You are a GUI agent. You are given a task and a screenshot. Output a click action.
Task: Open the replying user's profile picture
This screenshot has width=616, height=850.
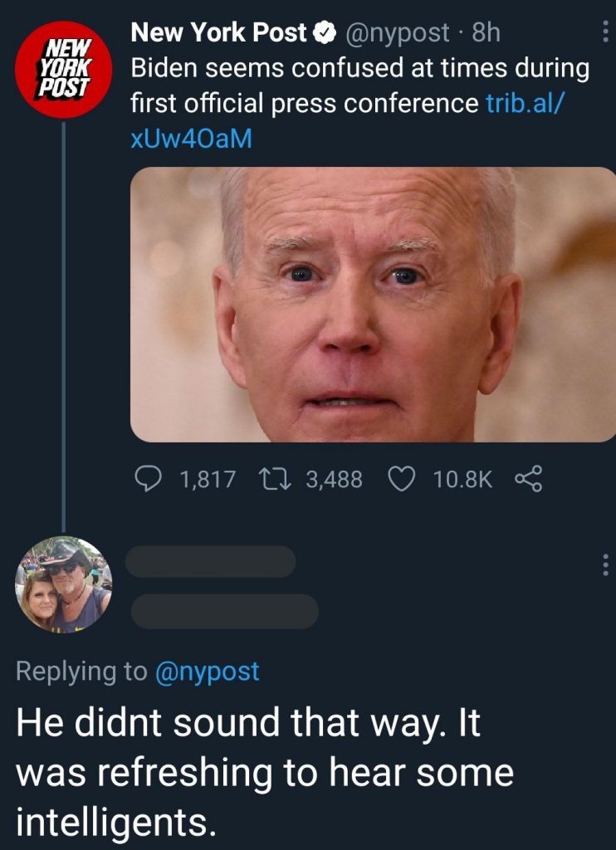coord(64,584)
